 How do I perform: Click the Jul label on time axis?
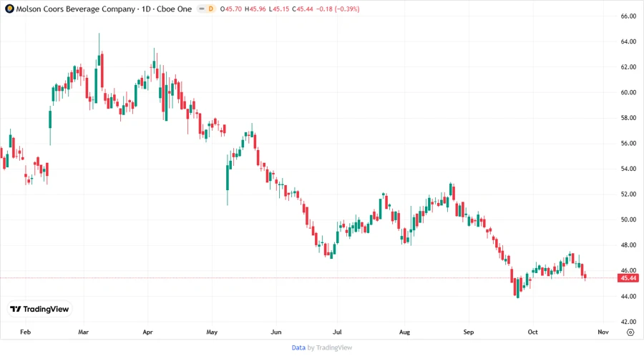click(x=337, y=332)
